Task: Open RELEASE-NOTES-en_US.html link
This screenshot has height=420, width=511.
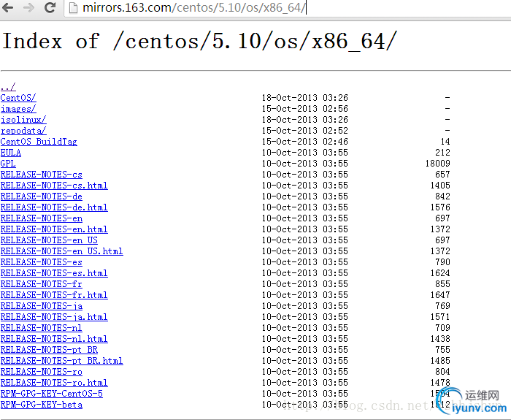Action: click(62, 251)
